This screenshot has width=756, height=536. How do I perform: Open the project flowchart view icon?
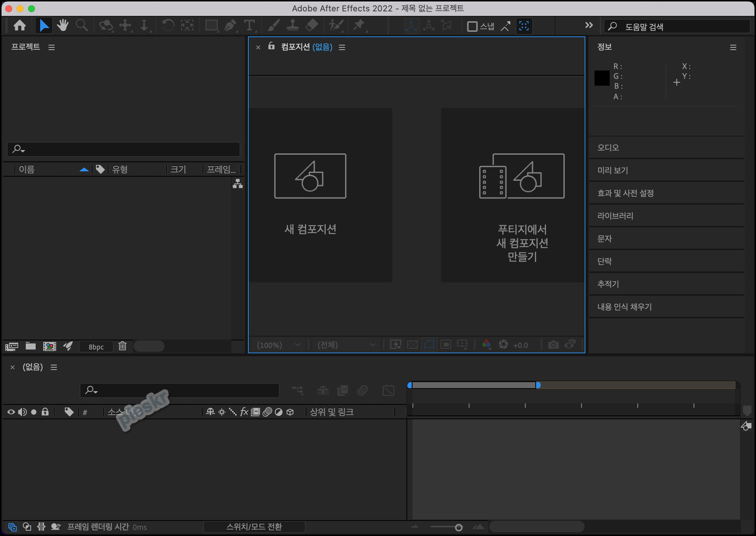(x=238, y=184)
